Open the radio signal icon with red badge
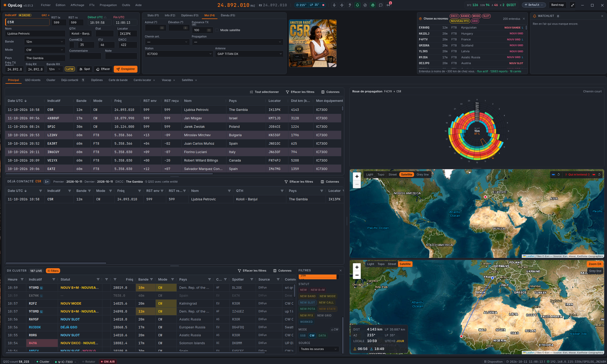The height and width of the screenshot is (364, 607). [x=389, y=5]
